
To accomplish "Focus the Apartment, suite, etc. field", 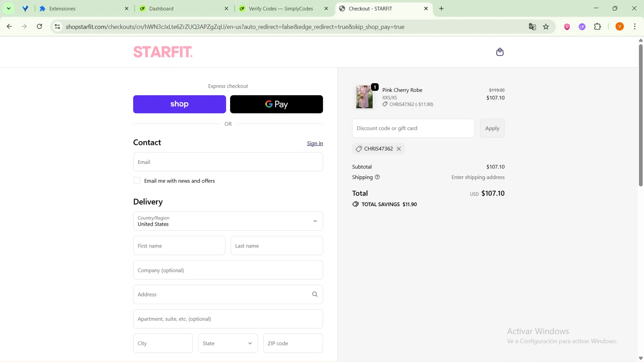I will [x=228, y=319].
